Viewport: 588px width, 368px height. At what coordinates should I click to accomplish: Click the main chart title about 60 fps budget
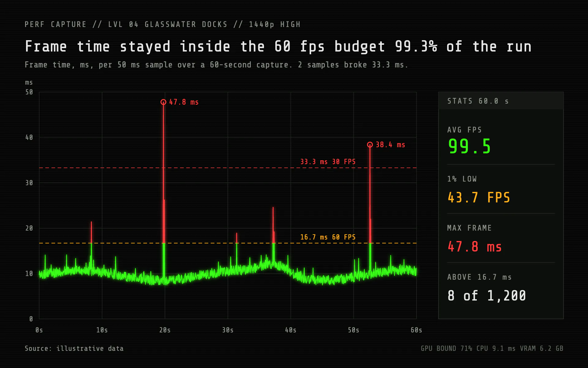coord(278,47)
